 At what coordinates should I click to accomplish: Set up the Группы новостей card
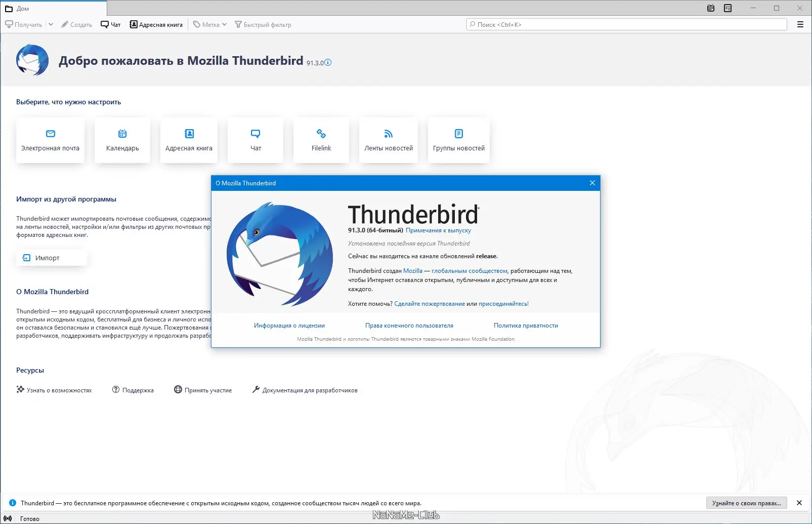tap(459, 140)
